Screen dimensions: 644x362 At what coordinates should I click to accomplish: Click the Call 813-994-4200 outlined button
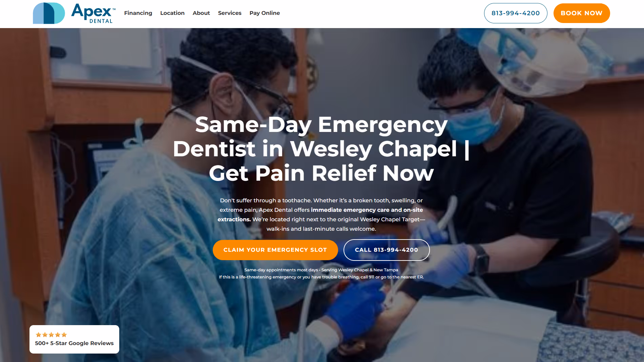coord(387,250)
